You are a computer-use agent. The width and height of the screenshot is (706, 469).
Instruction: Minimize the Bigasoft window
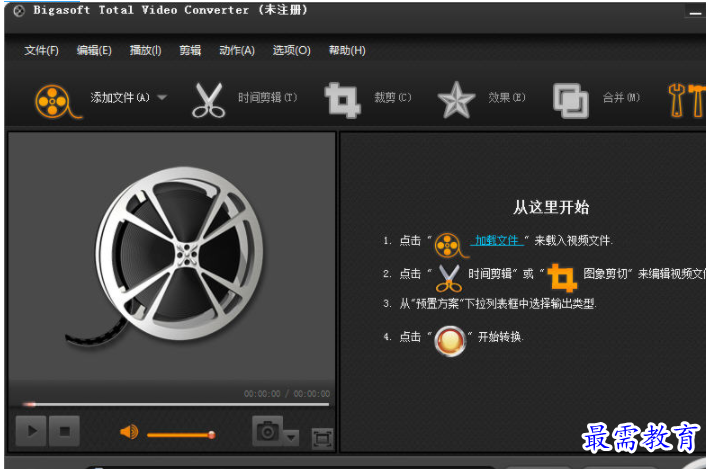click(695, 14)
